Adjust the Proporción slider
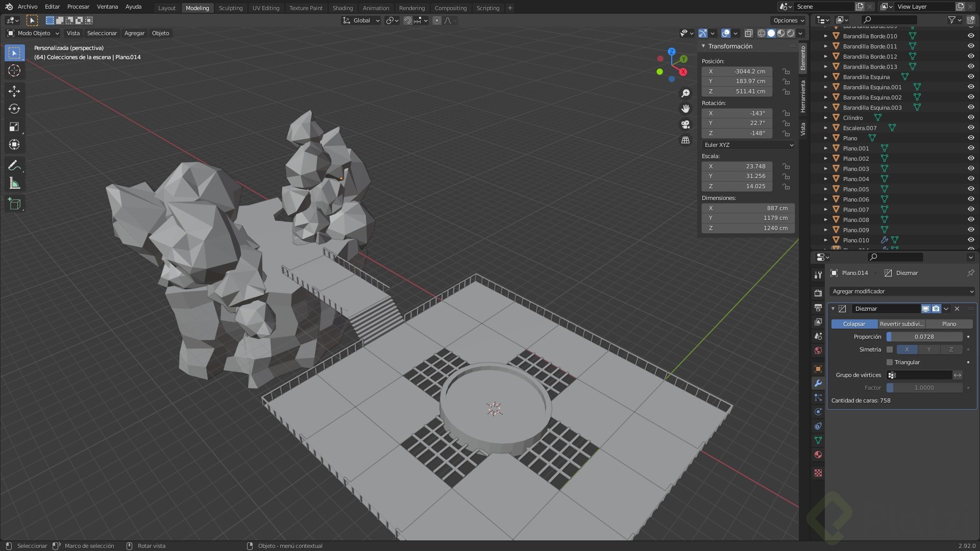This screenshot has width=980, height=551. coord(924,337)
